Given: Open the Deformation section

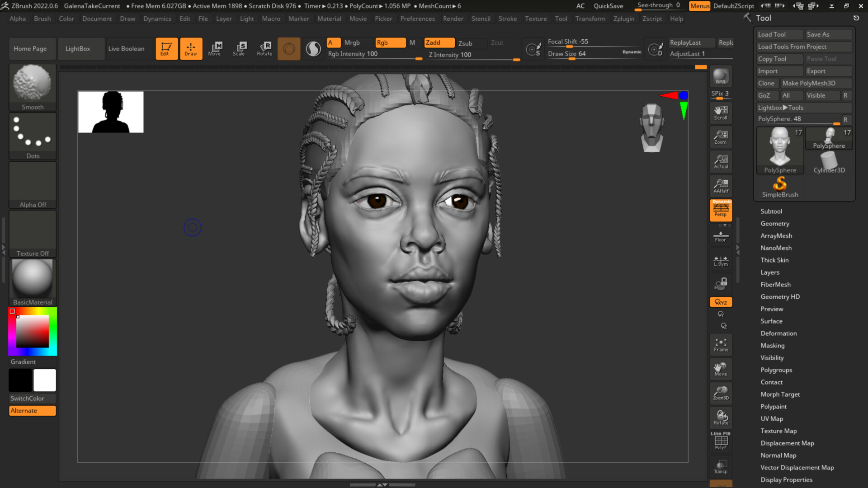Looking at the screenshot, I should (778, 333).
